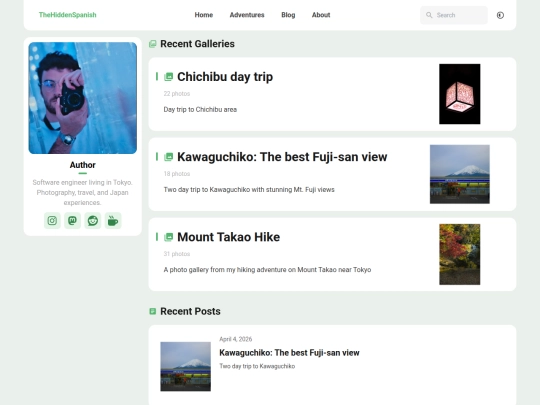Screen dimensions: 540x405
Task: Click the Recent Galleries section icon
Action: (153, 44)
